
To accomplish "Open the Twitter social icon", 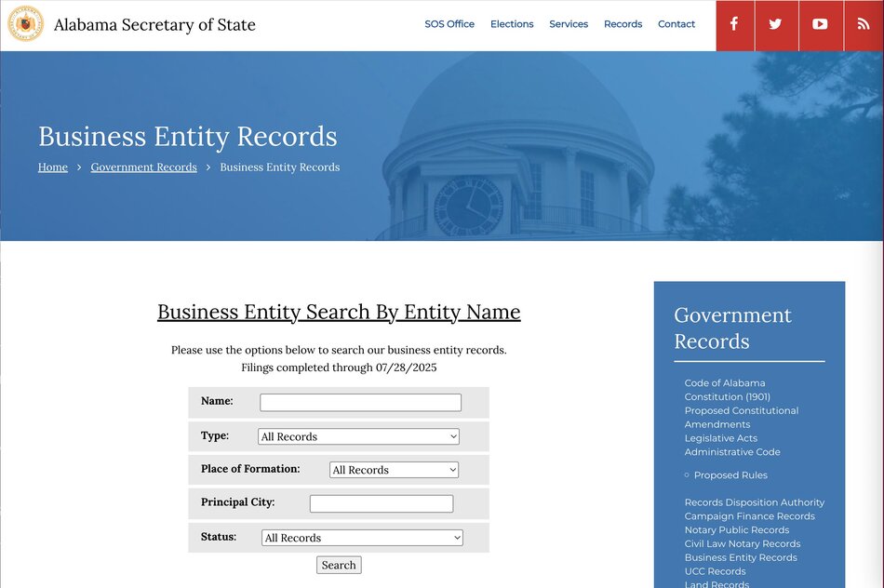I will coord(776,25).
